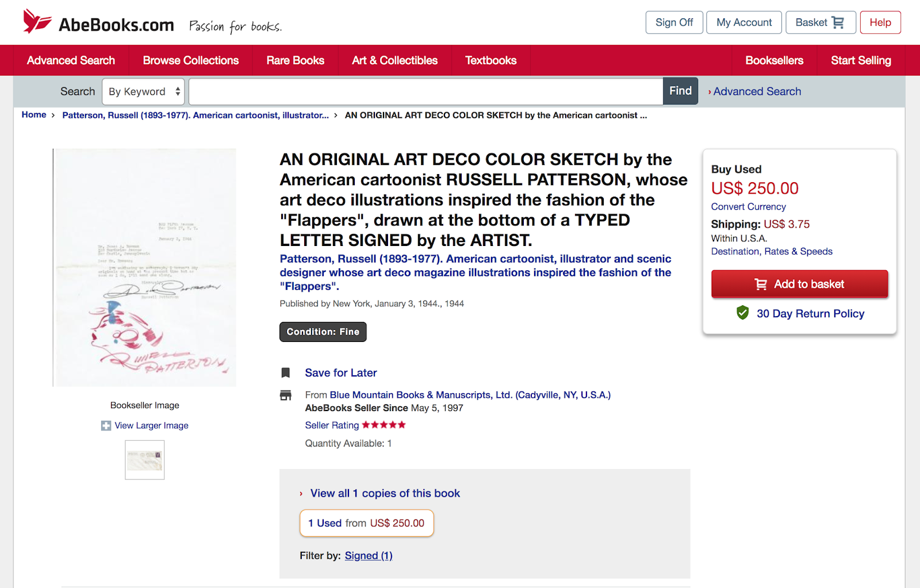The height and width of the screenshot is (588, 920).
Task: Select the 1 Used from US$ 250.00 option
Action: coord(366,523)
